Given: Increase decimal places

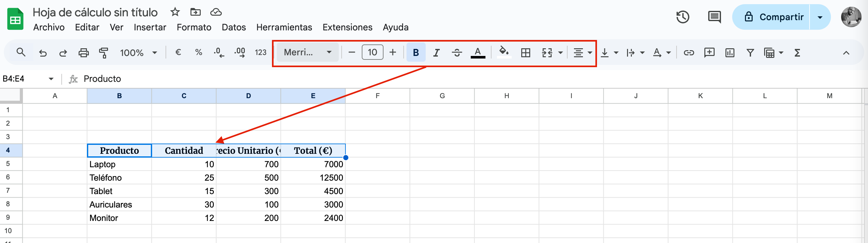Looking at the screenshot, I should click(240, 52).
